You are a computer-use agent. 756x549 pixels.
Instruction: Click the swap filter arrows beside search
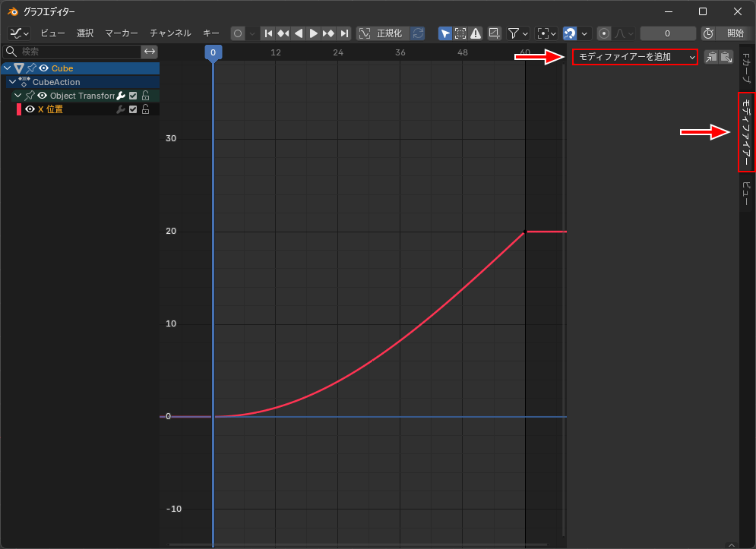150,52
